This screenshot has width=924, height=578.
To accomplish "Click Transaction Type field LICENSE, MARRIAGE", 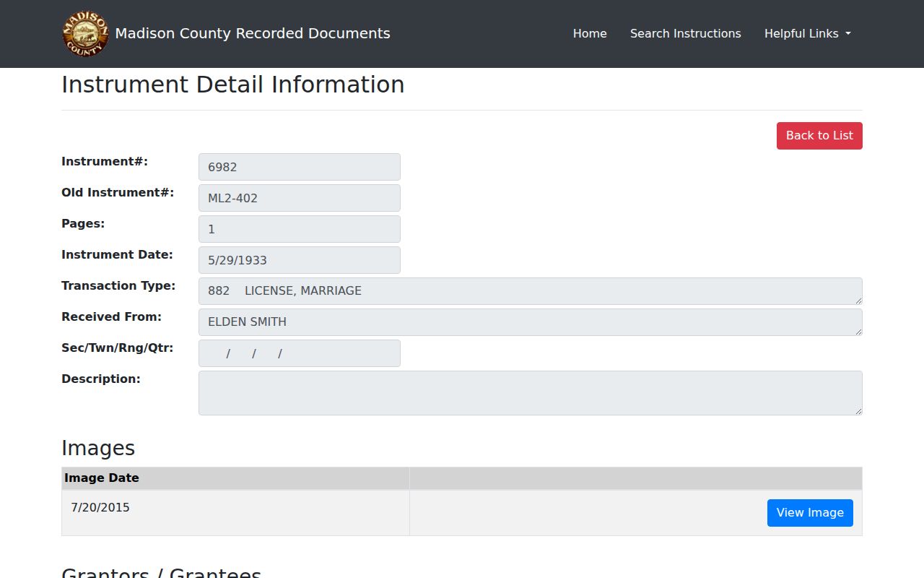I will [x=531, y=291].
